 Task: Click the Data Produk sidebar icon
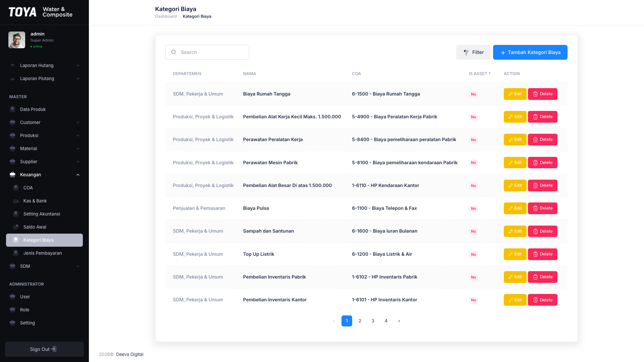click(x=12, y=109)
